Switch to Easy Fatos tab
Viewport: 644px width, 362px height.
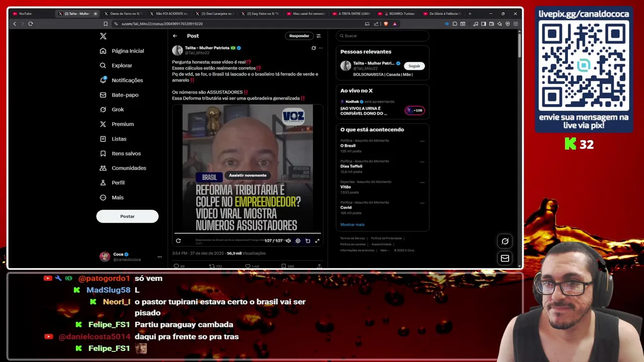260,14
